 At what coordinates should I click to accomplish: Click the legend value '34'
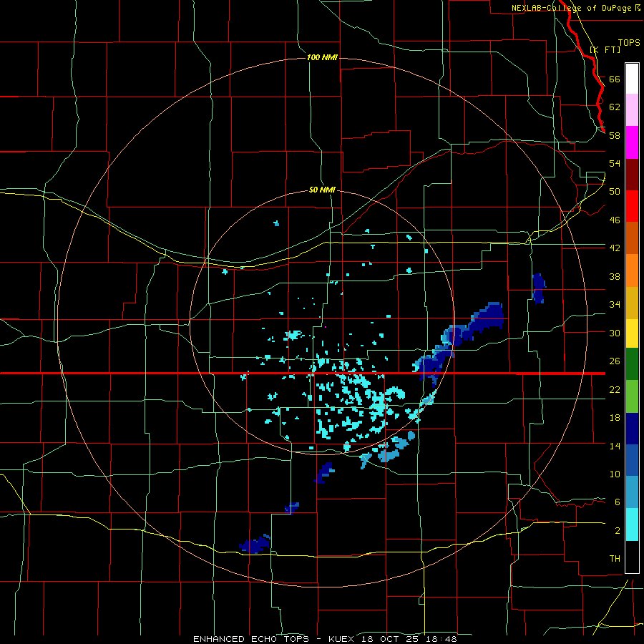[x=615, y=304]
